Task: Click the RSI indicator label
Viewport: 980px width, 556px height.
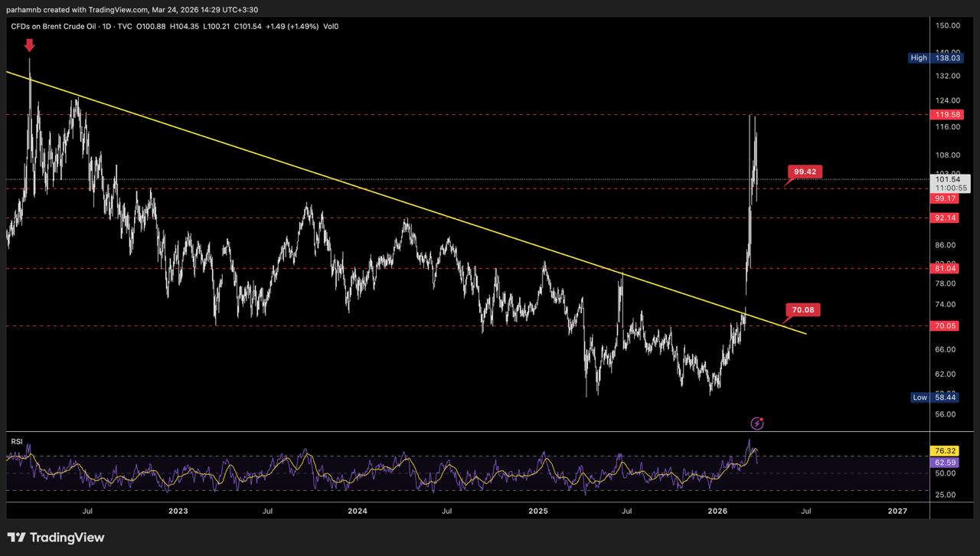Action: pyautogui.click(x=16, y=442)
